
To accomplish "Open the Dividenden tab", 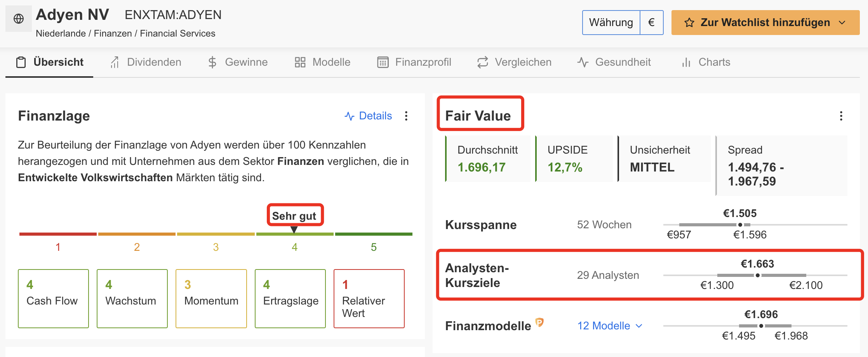I will pyautogui.click(x=146, y=62).
